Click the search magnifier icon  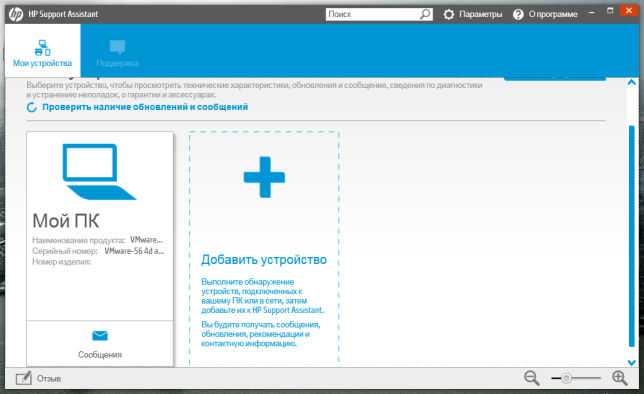click(426, 14)
